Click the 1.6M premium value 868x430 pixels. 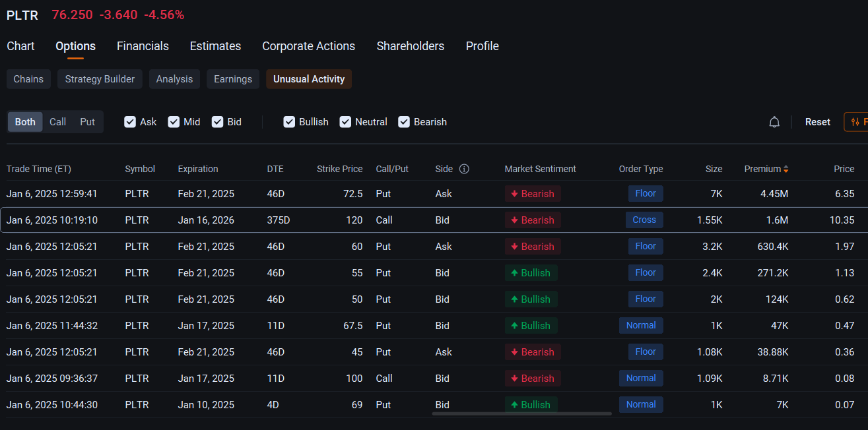(777, 220)
